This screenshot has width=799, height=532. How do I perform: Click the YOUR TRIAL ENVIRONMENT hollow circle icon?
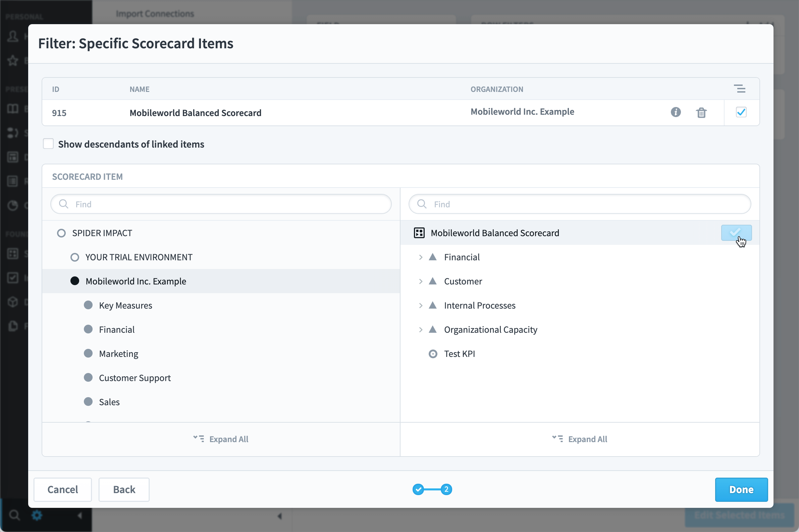click(75, 257)
